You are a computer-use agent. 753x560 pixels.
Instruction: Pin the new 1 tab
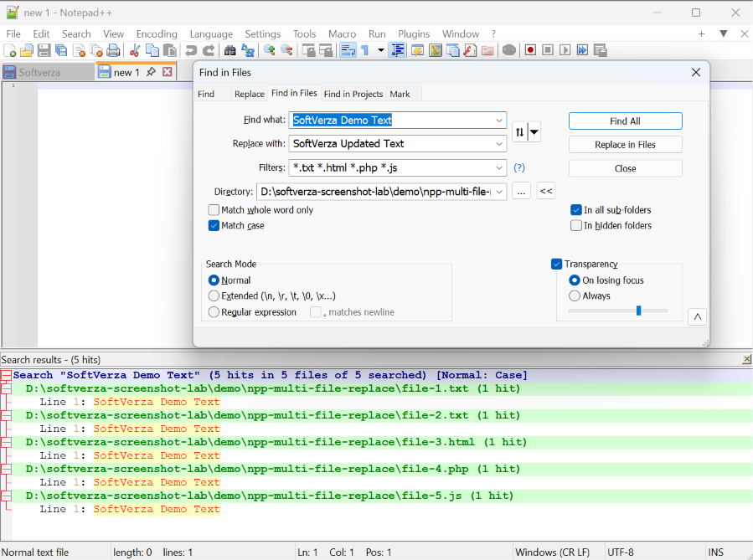(x=151, y=72)
